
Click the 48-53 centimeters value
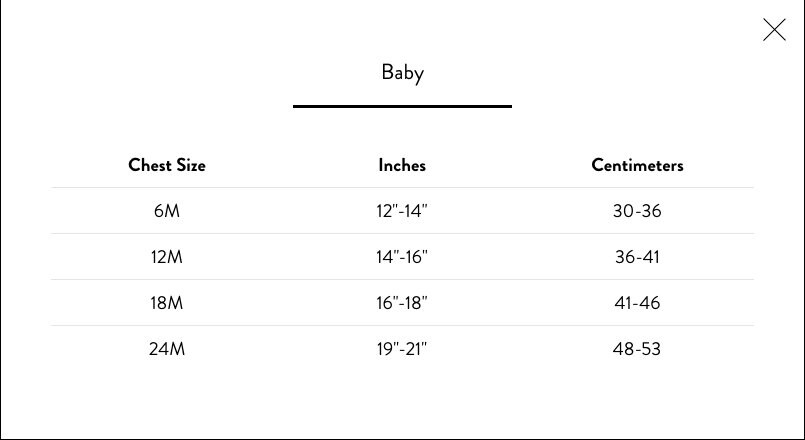(637, 349)
